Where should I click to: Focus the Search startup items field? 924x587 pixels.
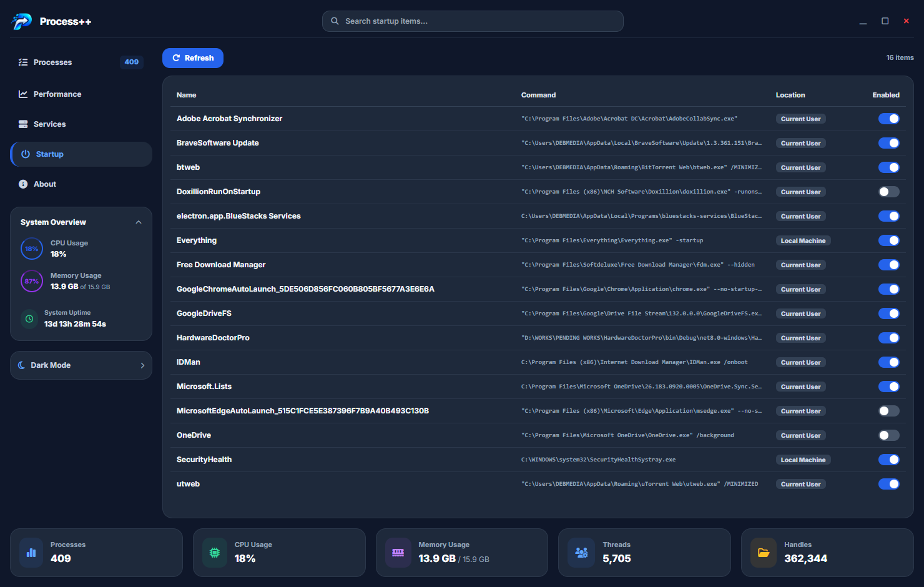[473, 21]
